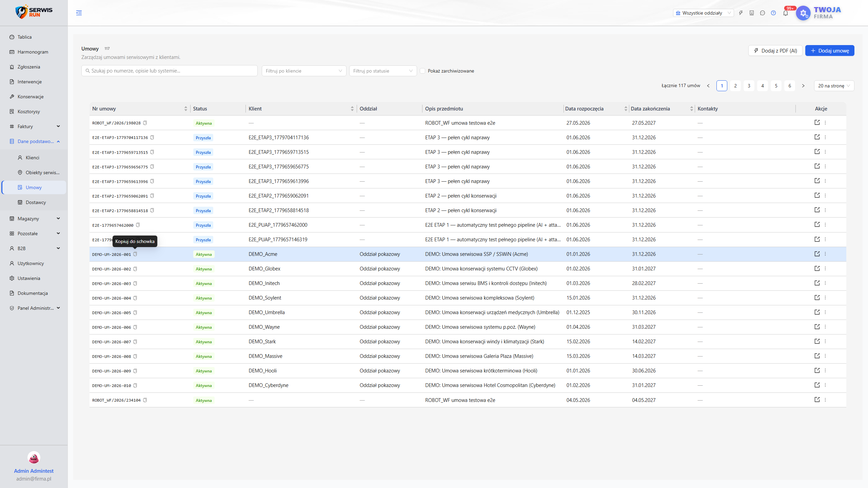Click DEMO_Soylent client cell
Screen dimensions: 868x488
[x=265, y=298]
